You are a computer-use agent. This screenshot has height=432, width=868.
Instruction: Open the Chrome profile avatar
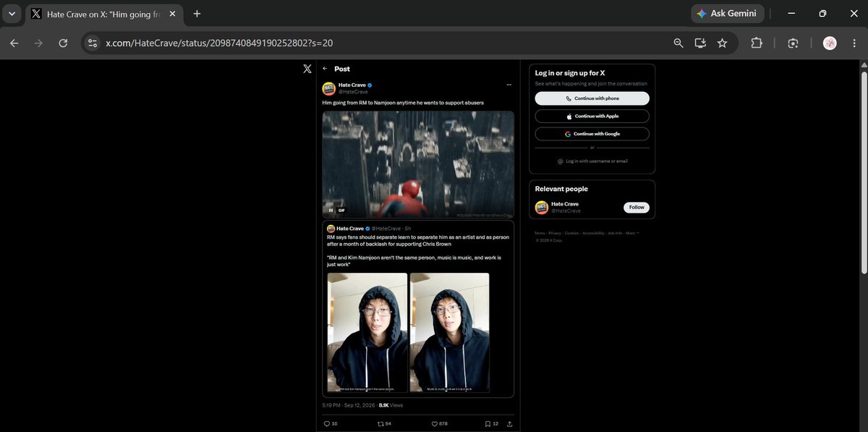(x=830, y=43)
